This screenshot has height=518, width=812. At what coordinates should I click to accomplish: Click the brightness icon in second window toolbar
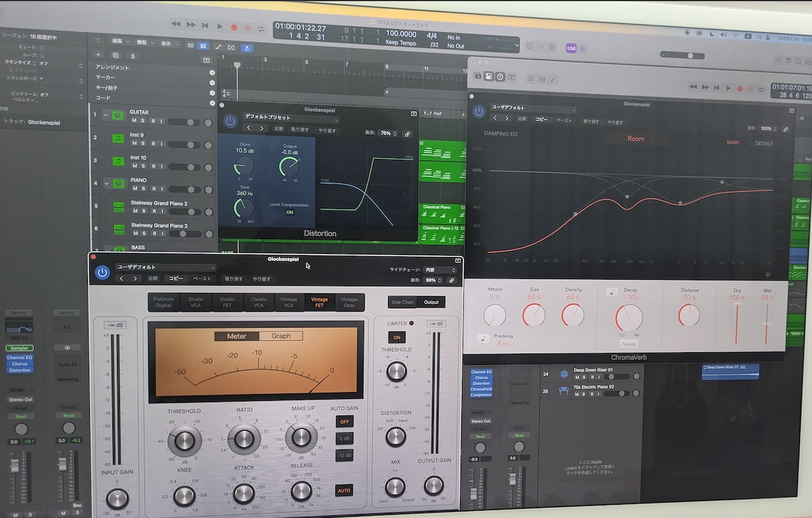530,78
